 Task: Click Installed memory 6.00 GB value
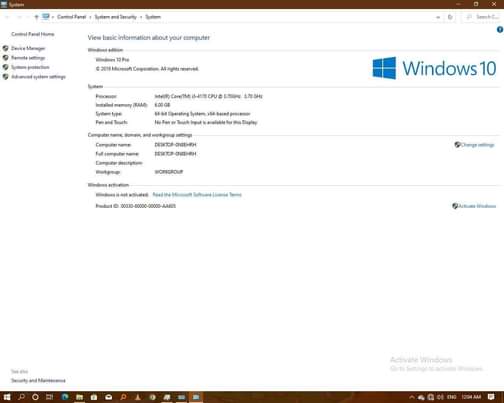click(x=162, y=105)
